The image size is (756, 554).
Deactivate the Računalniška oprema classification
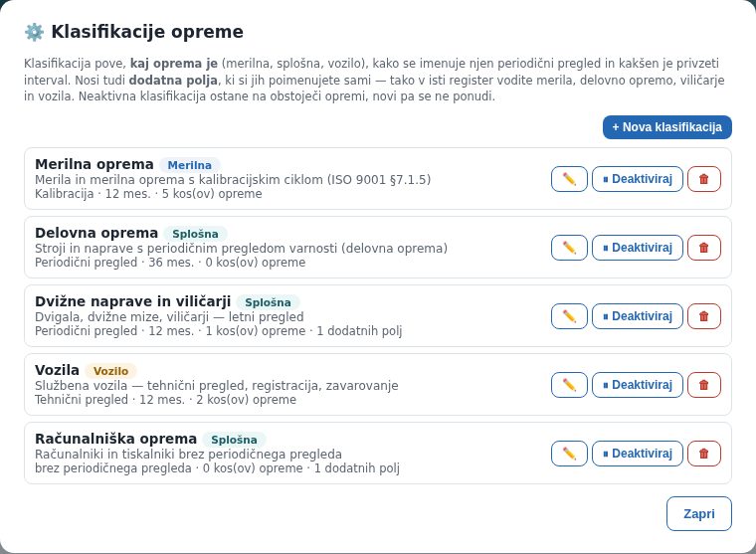638,454
